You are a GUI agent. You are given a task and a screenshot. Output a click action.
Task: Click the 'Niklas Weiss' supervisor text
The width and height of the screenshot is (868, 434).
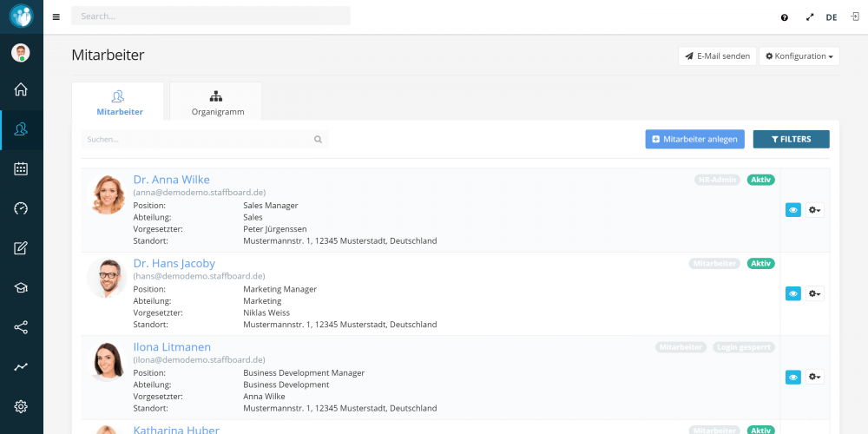click(266, 312)
